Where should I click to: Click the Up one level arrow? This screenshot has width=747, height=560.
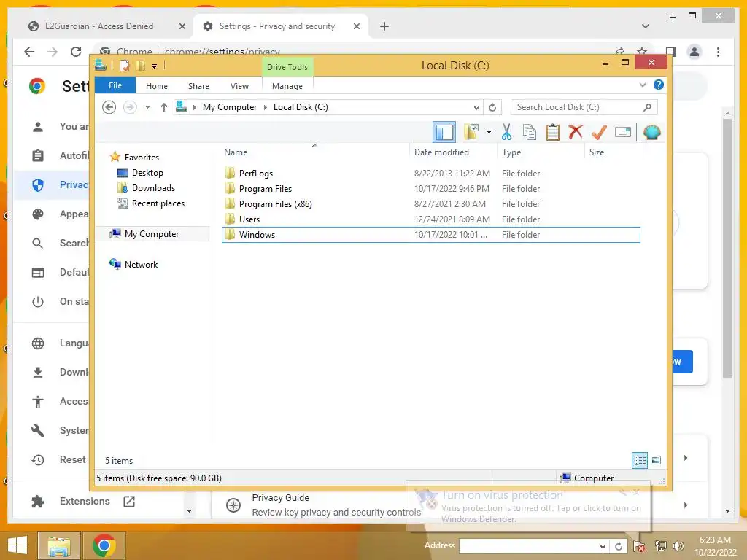164,107
